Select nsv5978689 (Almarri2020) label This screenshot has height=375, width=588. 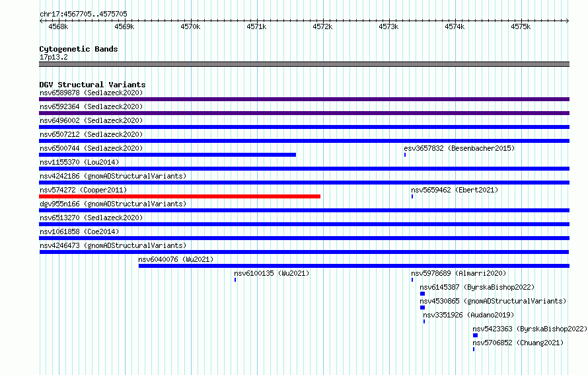[459, 273]
